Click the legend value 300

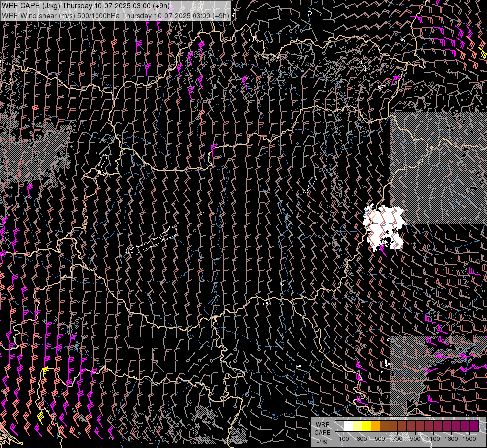(362, 439)
